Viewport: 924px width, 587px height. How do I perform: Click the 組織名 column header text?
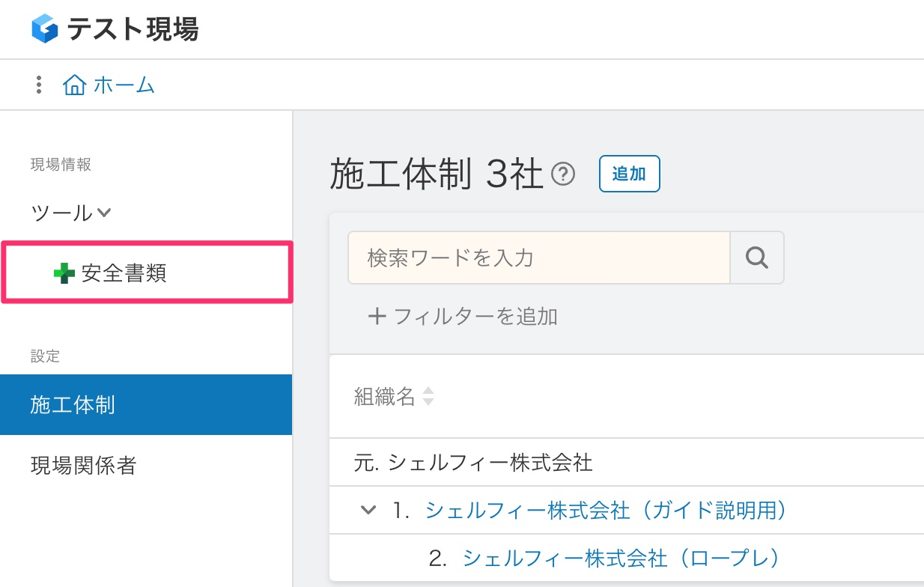coord(384,397)
